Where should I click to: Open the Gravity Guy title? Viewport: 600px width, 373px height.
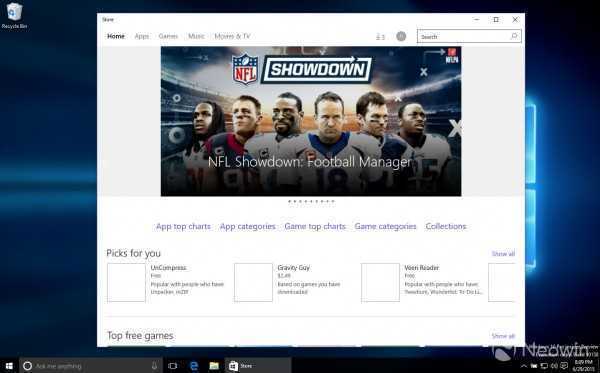[x=293, y=268]
